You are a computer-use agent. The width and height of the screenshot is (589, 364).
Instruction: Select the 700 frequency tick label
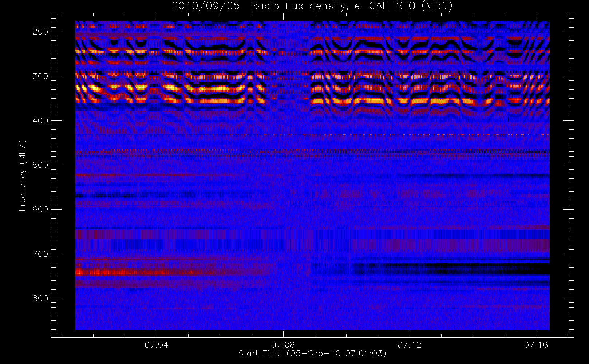coord(40,254)
